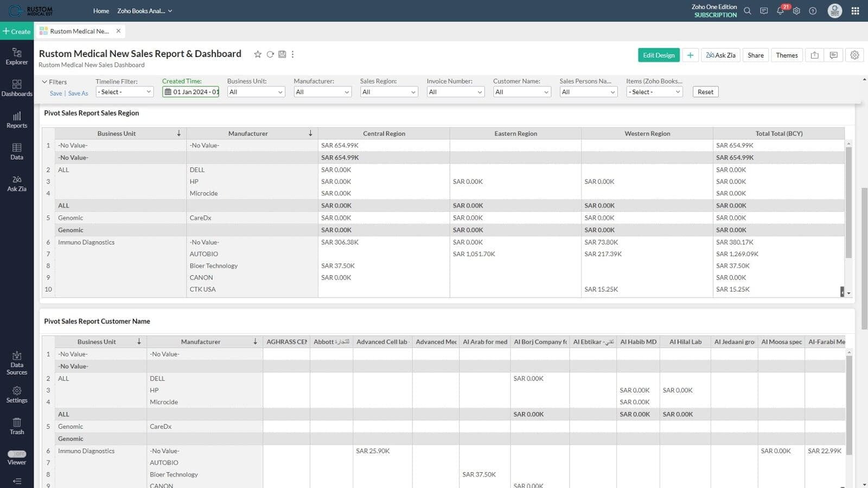Open the apps grid launcher
Viewport: 868px width, 488px height.
856,11
